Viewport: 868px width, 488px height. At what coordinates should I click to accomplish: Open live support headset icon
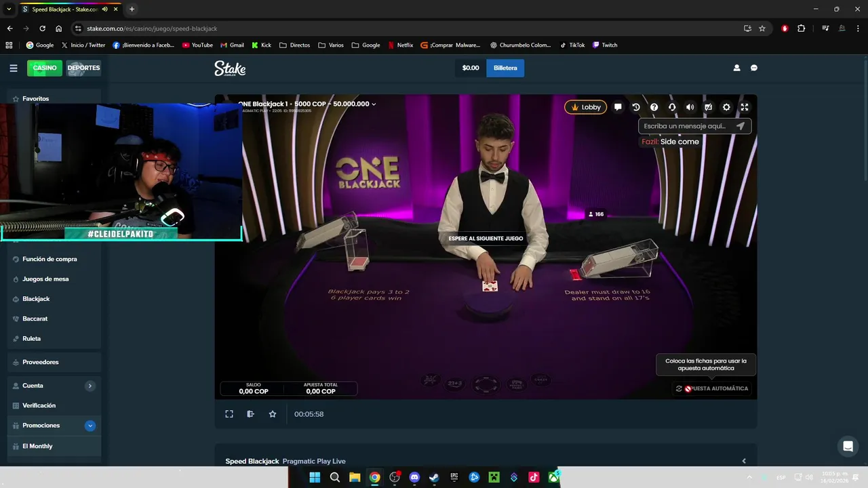[672, 107]
